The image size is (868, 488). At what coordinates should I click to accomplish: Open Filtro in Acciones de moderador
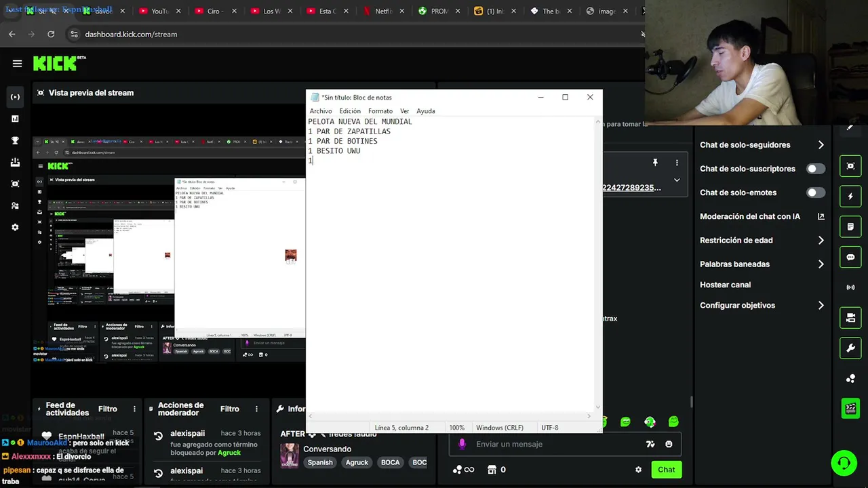click(230, 409)
